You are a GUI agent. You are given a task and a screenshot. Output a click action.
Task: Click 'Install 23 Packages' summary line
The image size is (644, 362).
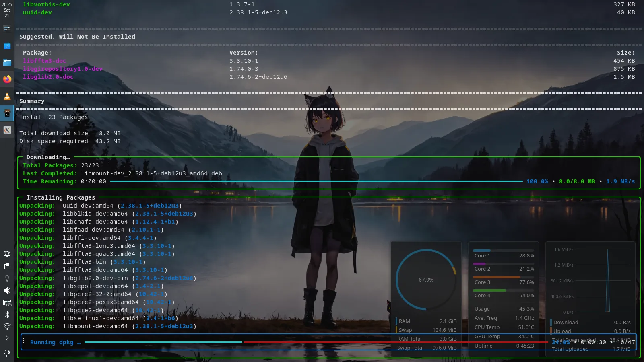pyautogui.click(x=54, y=117)
